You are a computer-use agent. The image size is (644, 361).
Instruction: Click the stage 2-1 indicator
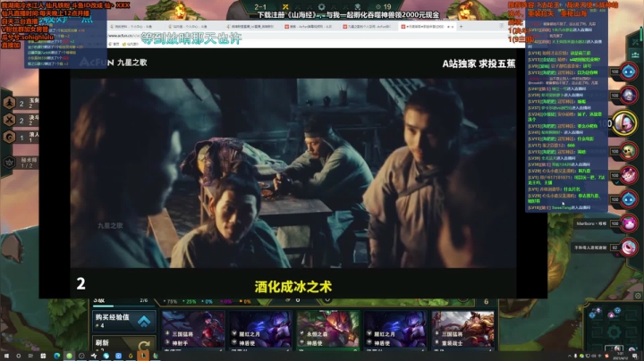pos(260,6)
